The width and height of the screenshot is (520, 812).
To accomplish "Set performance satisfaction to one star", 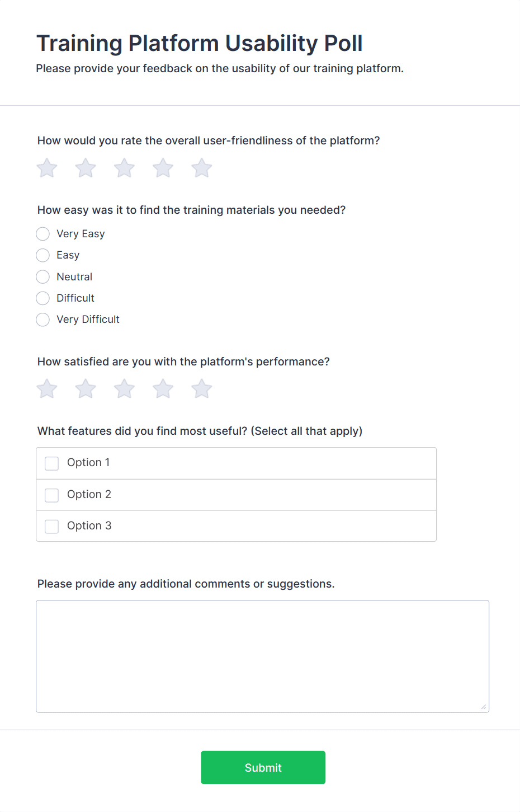I will tap(47, 389).
